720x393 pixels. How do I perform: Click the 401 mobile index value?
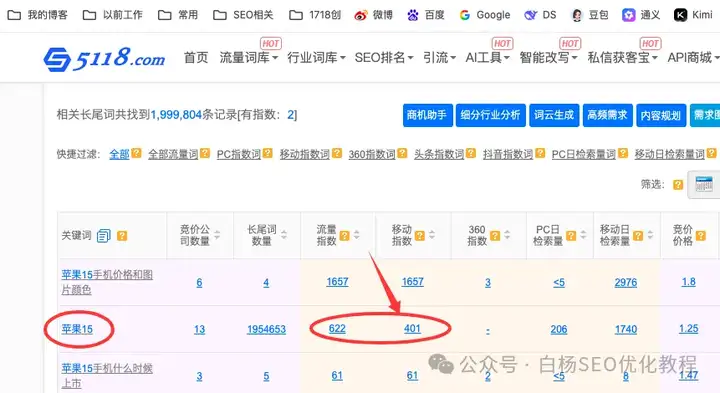412,329
